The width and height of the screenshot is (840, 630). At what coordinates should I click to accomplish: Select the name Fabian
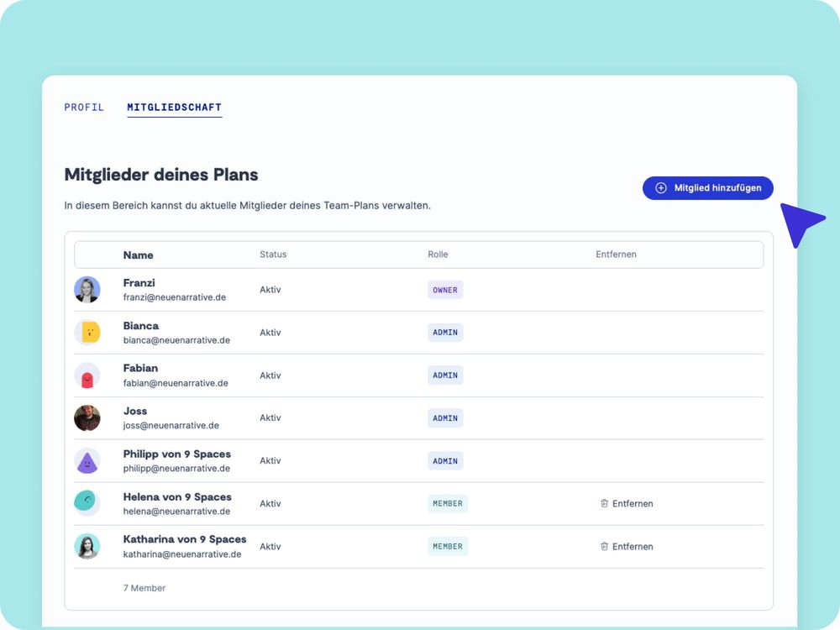(140, 368)
